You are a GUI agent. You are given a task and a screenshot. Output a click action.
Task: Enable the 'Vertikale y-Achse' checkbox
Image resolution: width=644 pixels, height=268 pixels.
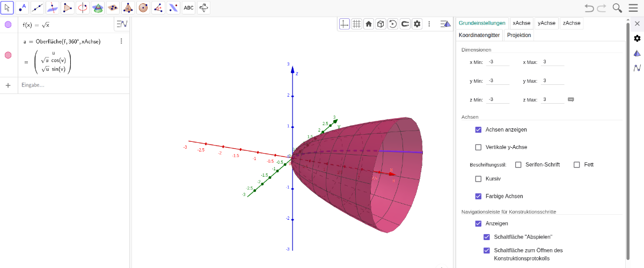point(478,147)
